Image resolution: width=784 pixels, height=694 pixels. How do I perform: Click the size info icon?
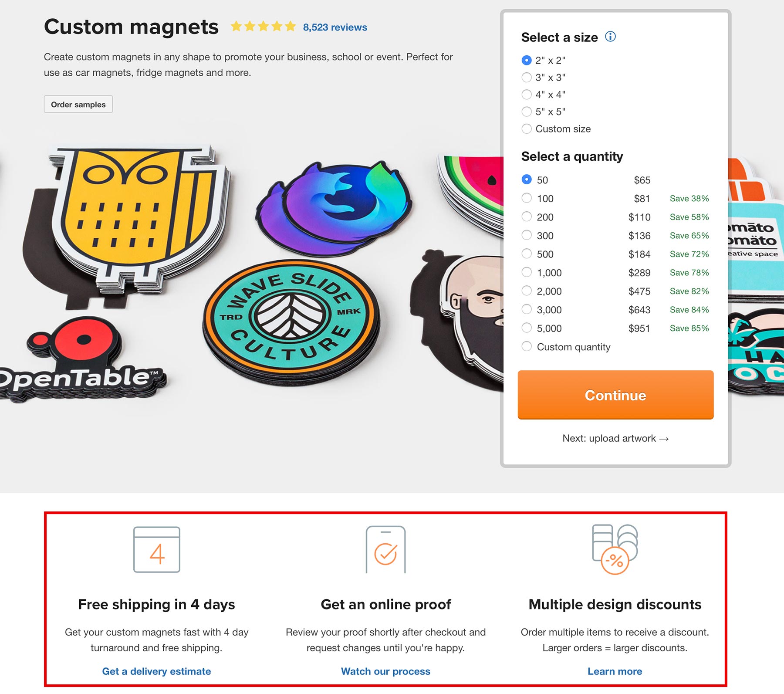pyautogui.click(x=610, y=37)
